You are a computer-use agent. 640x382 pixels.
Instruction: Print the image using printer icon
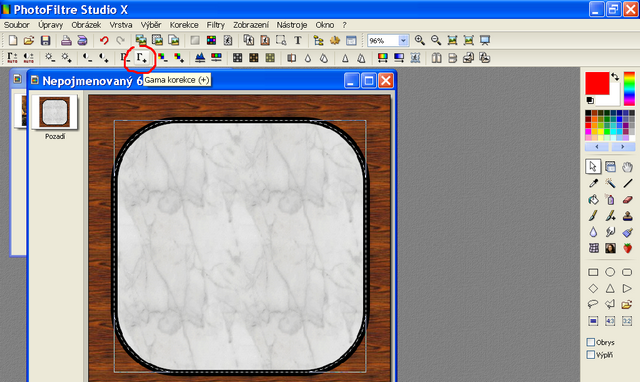click(x=66, y=40)
